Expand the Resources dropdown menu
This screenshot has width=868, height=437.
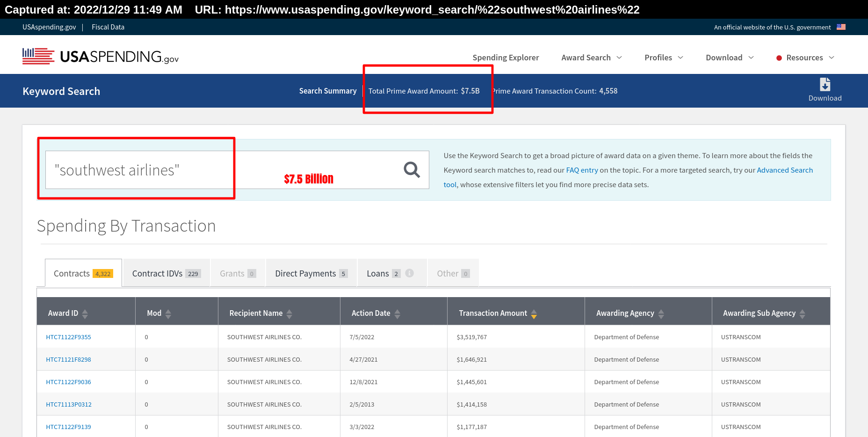click(805, 58)
